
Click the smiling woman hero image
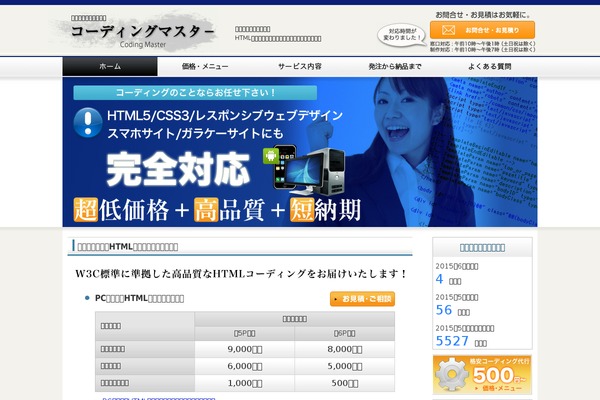click(x=411, y=153)
